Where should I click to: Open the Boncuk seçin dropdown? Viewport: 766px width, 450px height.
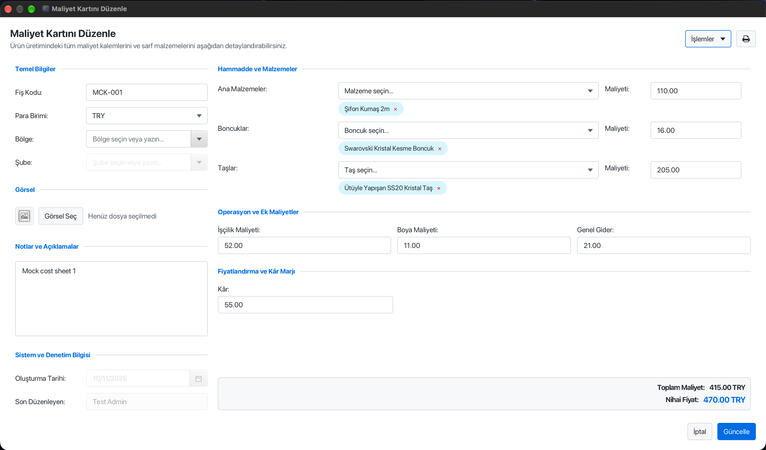[x=468, y=130]
